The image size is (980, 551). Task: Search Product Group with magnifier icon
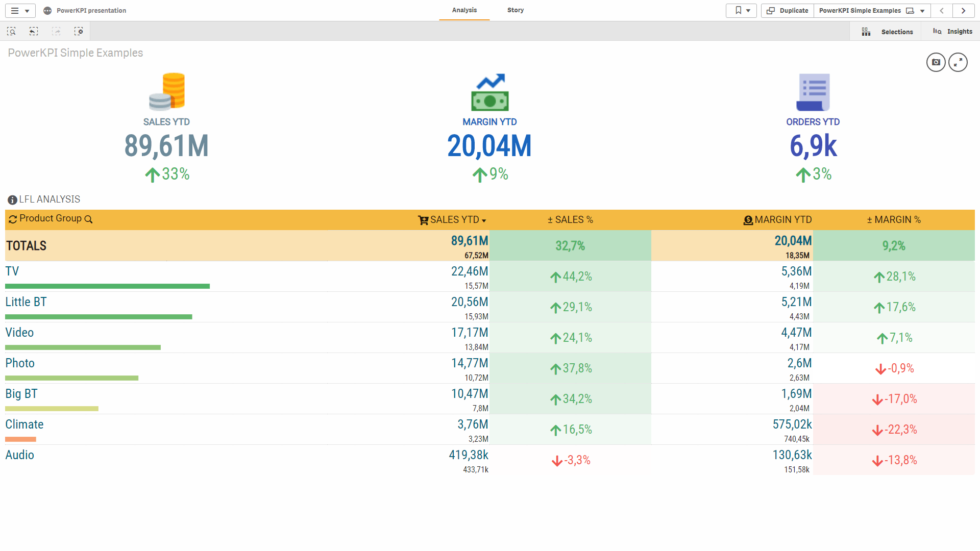pyautogui.click(x=88, y=219)
